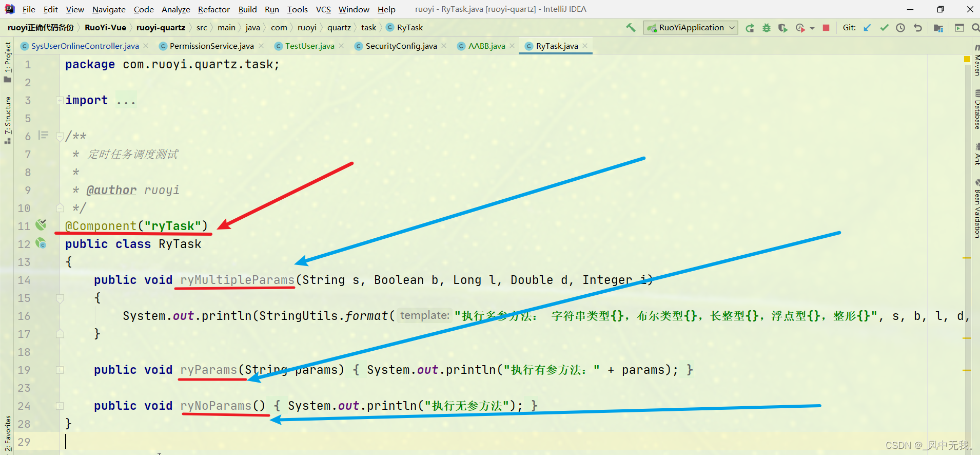Image resolution: width=980 pixels, height=455 pixels.
Task: Switch to AABB.java tab
Action: coord(486,46)
